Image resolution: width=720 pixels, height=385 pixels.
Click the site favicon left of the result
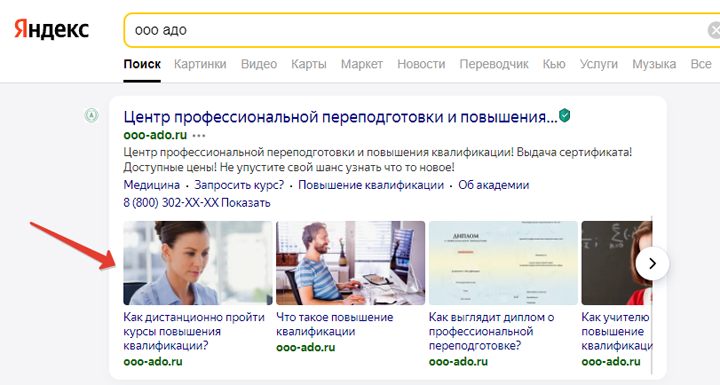[91, 115]
